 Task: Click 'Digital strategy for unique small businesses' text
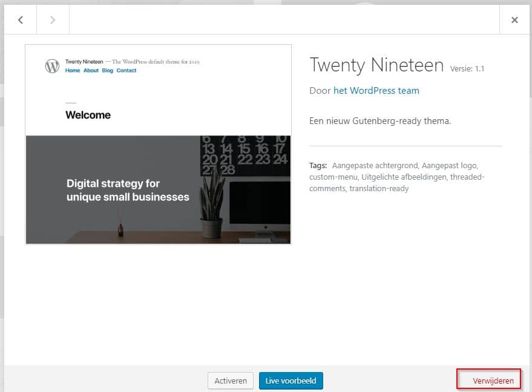[x=128, y=190]
